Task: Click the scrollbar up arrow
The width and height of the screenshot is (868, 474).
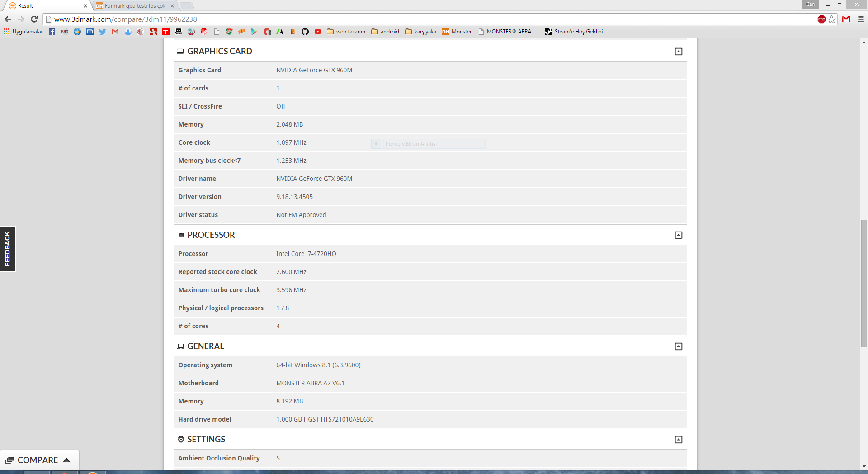Action: tap(864, 43)
